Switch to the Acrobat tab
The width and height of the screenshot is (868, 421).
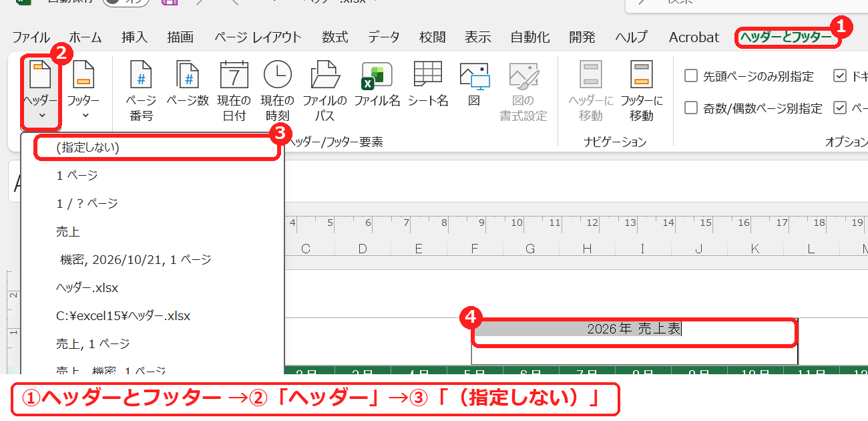pos(694,37)
